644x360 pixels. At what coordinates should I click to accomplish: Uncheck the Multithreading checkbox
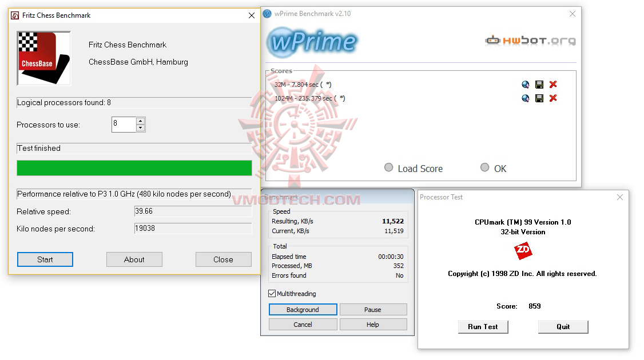[272, 294]
